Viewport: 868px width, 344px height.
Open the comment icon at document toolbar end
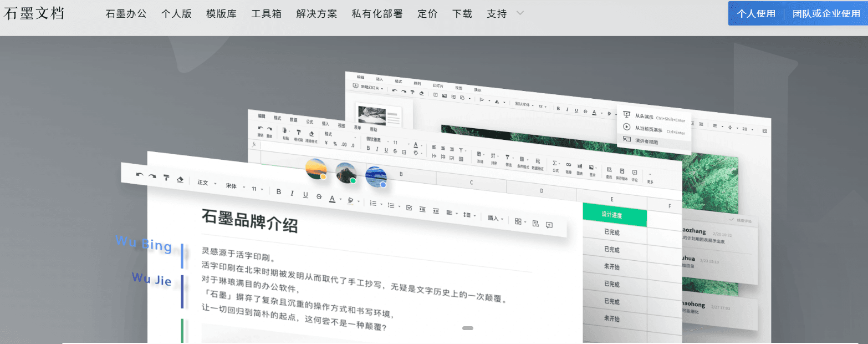coord(549,225)
